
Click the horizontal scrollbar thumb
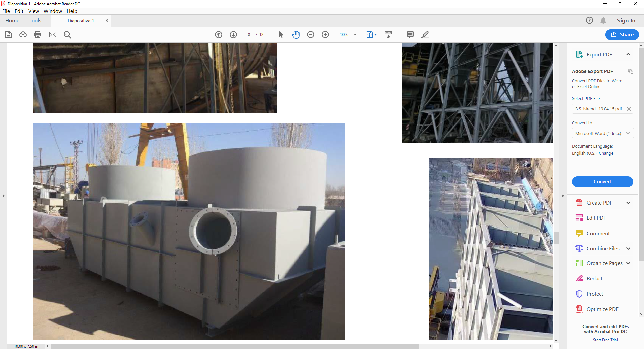[x=234, y=346]
